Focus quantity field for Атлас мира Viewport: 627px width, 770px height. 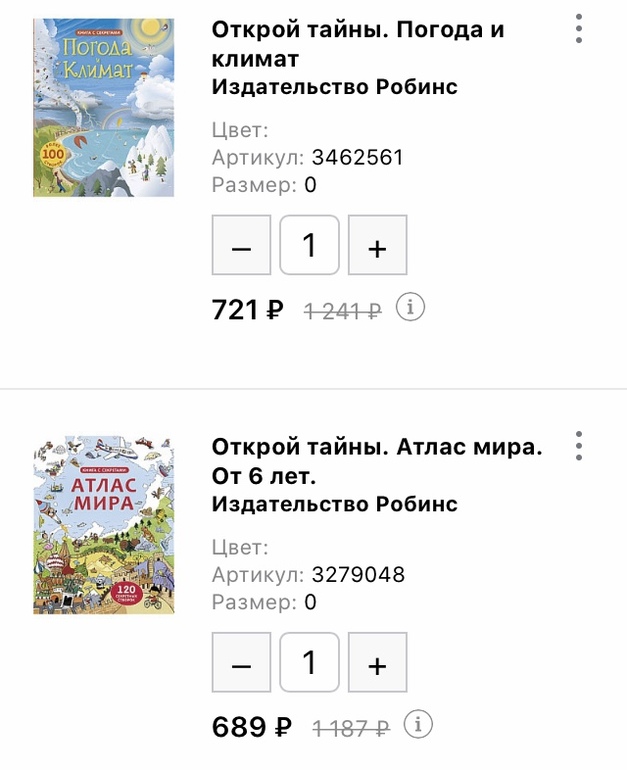pos(309,662)
